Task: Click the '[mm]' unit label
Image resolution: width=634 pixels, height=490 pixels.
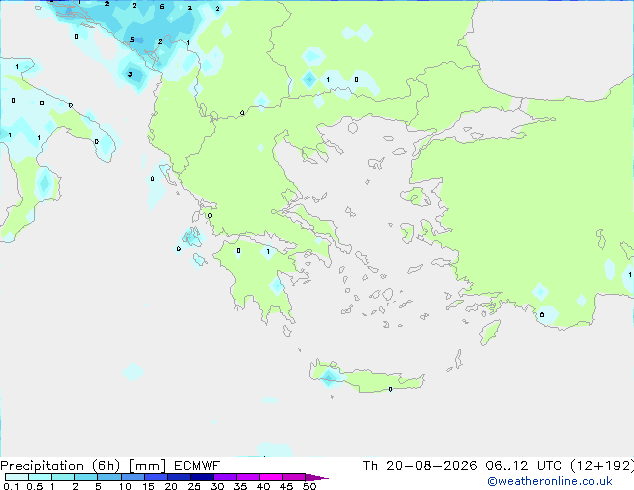Action: pos(147,466)
